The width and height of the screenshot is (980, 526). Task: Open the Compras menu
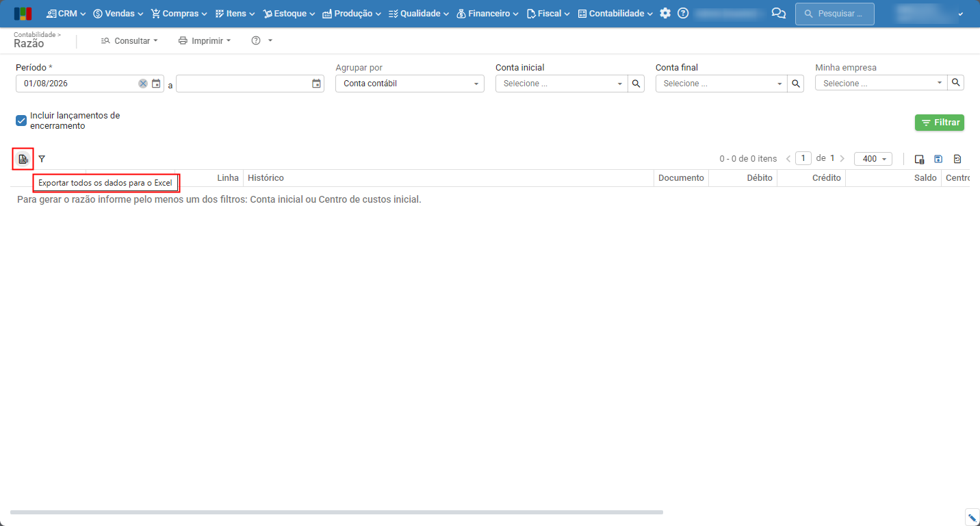(x=179, y=13)
